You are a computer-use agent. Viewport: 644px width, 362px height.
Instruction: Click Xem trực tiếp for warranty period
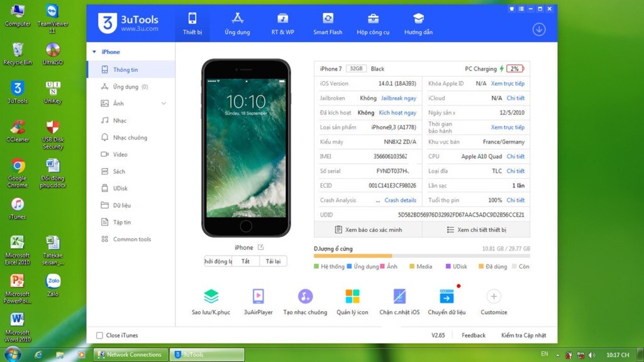click(508, 127)
